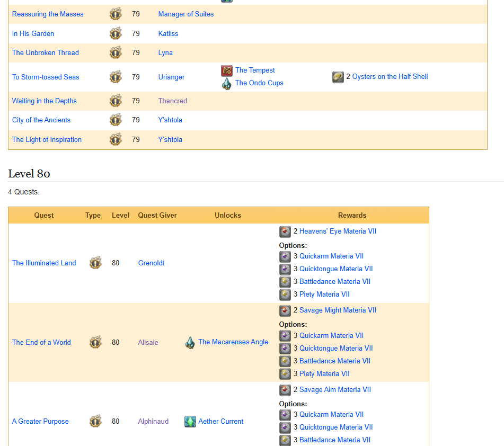This screenshot has height=446, width=504.
Task: Click Savage Might Materia VII icon
Action: (x=285, y=311)
